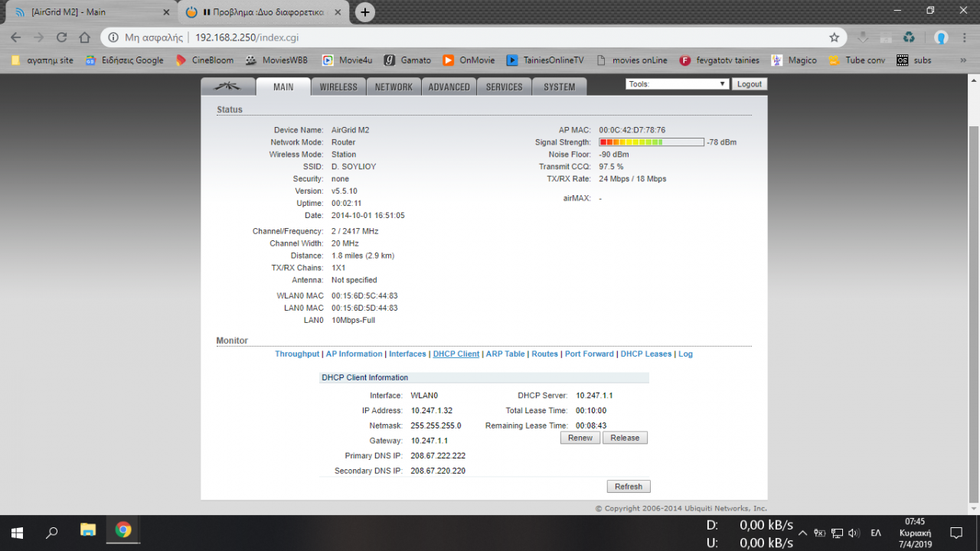
Task: Switch the ΕΛ keyboard language indicator
Action: click(x=877, y=533)
